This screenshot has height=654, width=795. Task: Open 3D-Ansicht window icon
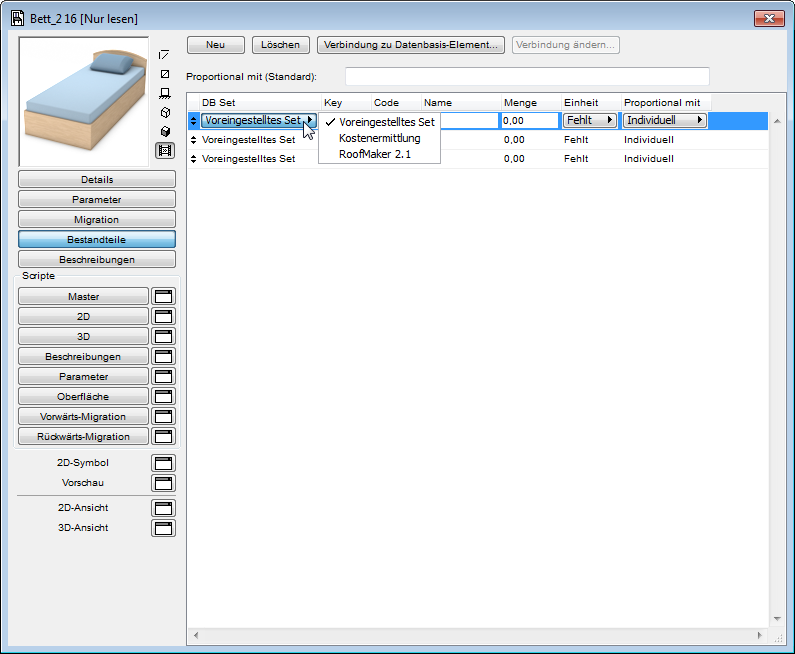[163, 528]
